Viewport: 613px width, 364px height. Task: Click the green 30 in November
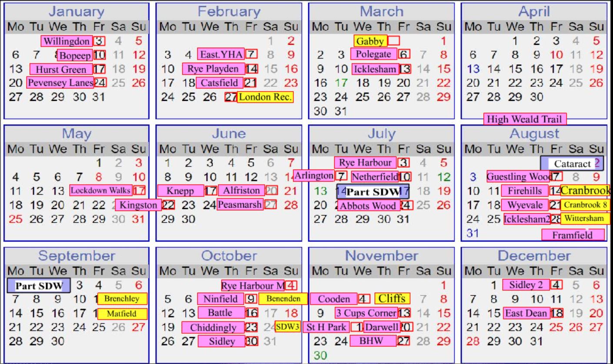coord(320,355)
